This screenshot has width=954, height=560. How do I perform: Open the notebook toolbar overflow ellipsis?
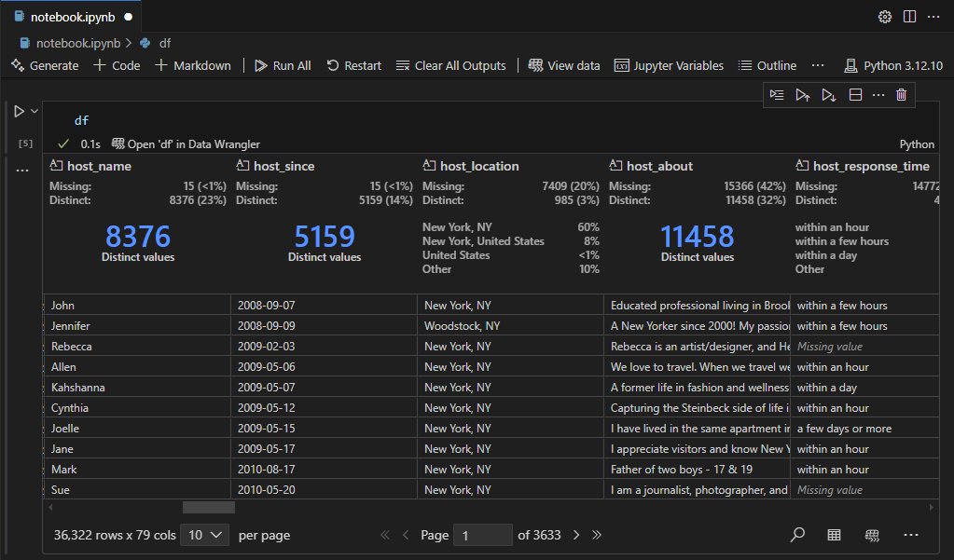pyautogui.click(x=818, y=65)
